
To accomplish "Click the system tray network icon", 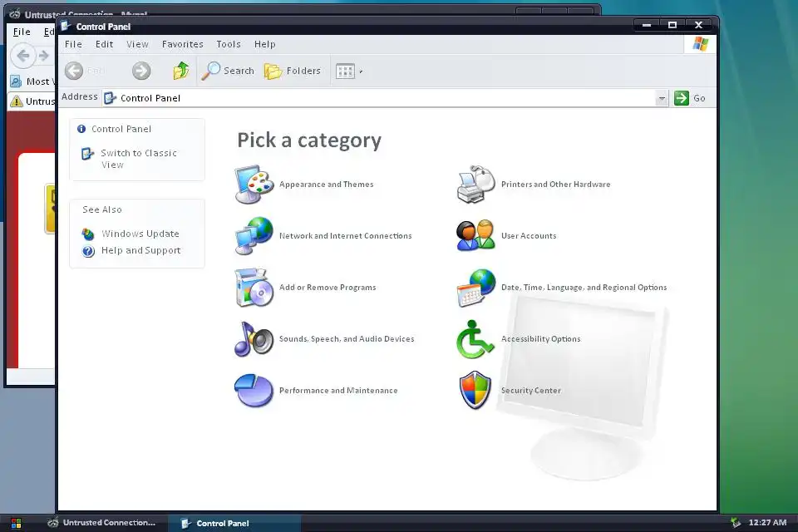I will click(736, 522).
